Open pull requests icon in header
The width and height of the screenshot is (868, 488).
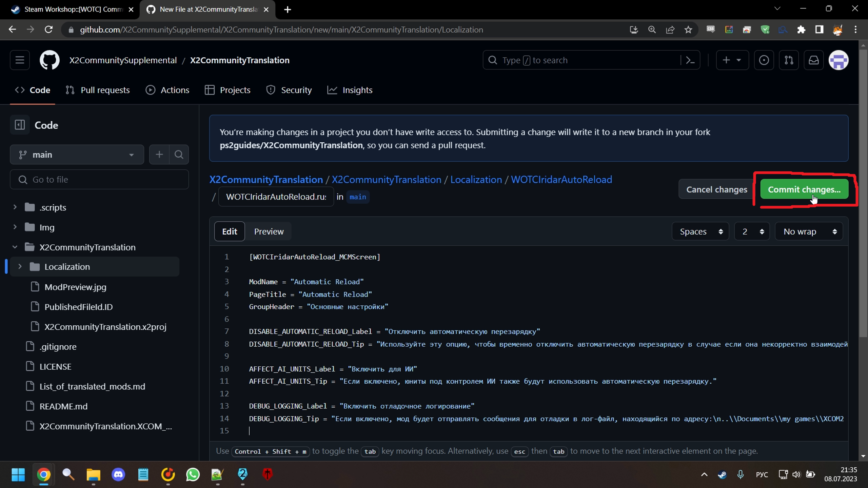(789, 60)
